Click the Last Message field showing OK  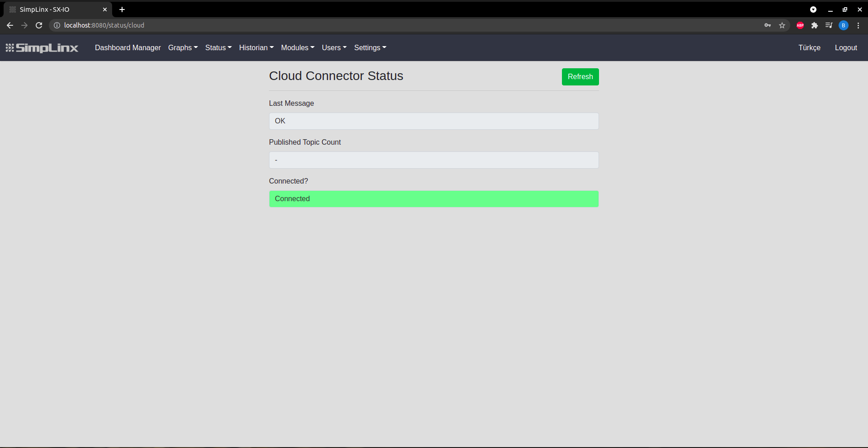point(434,121)
